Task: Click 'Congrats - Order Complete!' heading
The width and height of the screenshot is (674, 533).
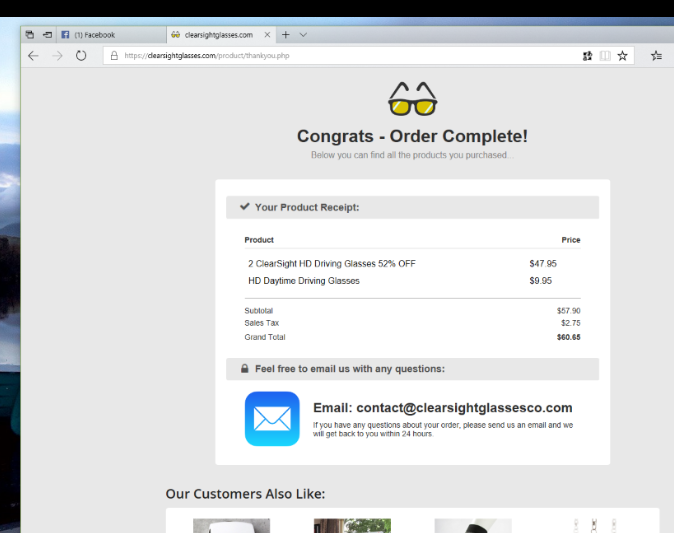Action: [412, 136]
